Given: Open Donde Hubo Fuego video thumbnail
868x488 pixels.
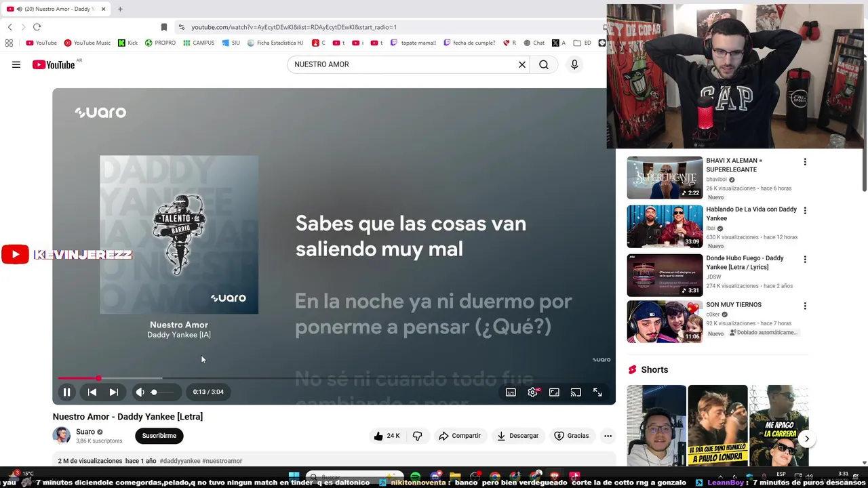Looking at the screenshot, I should tap(665, 275).
